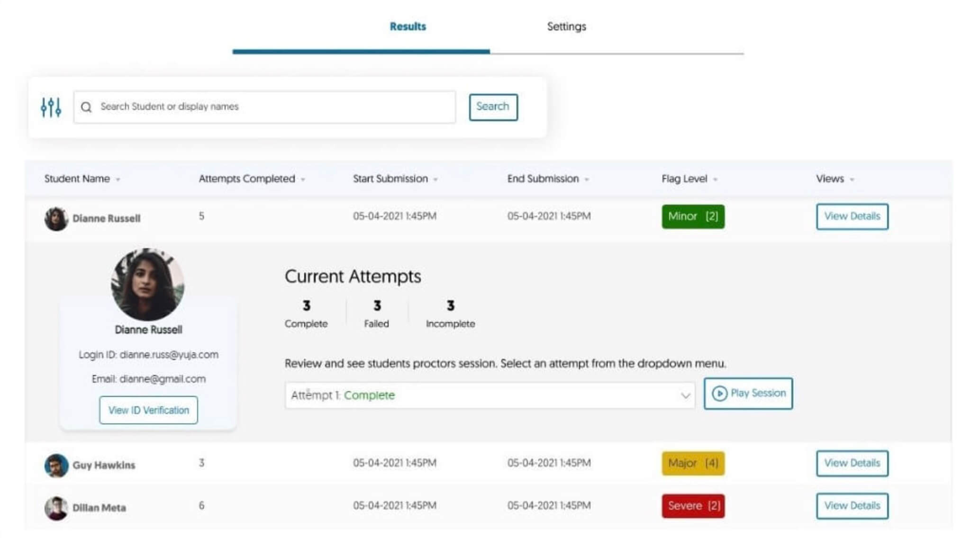The height and width of the screenshot is (538, 980).
Task: Sort by Start Submission column
Action: 395,179
